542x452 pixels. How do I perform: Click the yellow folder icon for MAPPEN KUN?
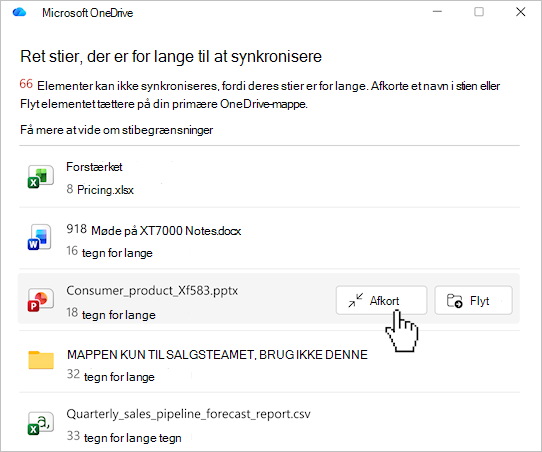pyautogui.click(x=41, y=360)
